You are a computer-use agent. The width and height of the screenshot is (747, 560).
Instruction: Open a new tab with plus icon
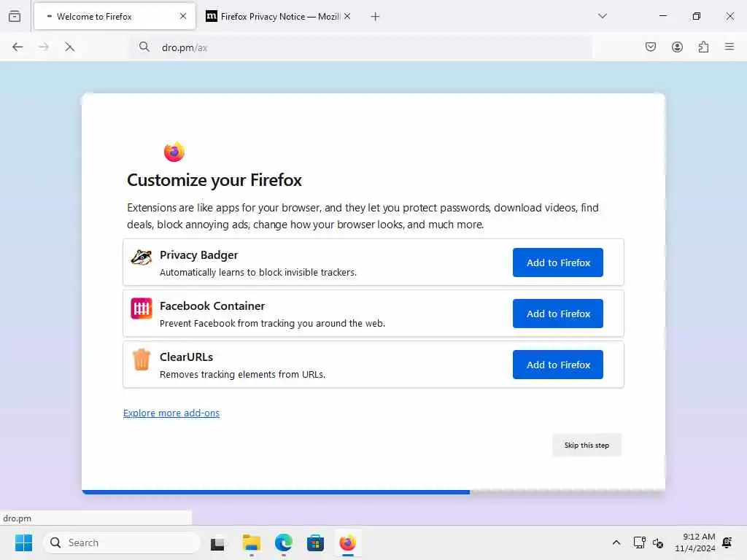click(x=375, y=17)
